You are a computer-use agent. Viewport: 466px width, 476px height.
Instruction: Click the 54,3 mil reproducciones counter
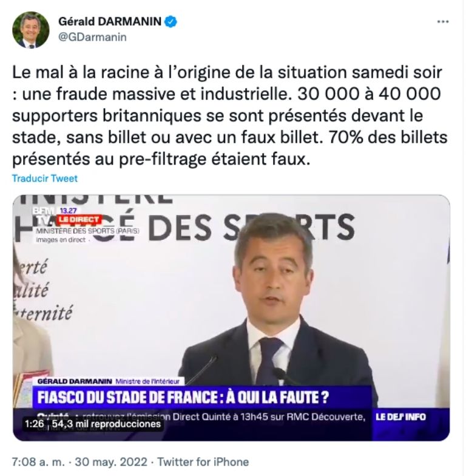pyautogui.click(x=106, y=424)
